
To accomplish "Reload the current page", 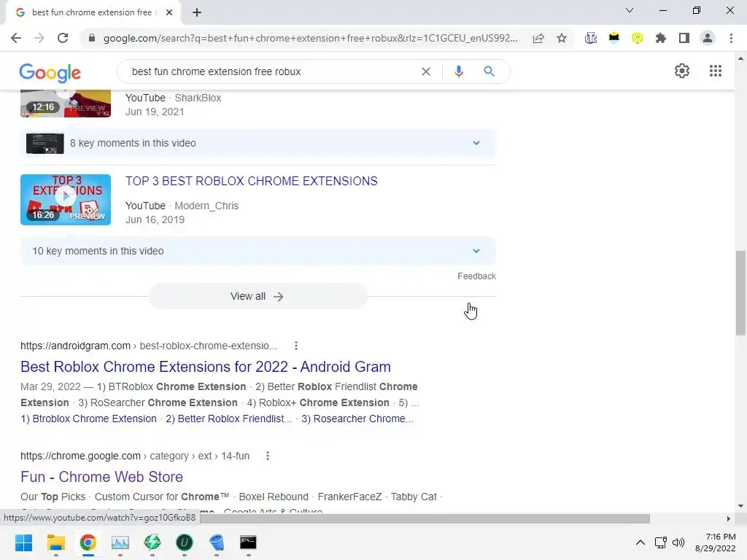I will click(x=63, y=38).
